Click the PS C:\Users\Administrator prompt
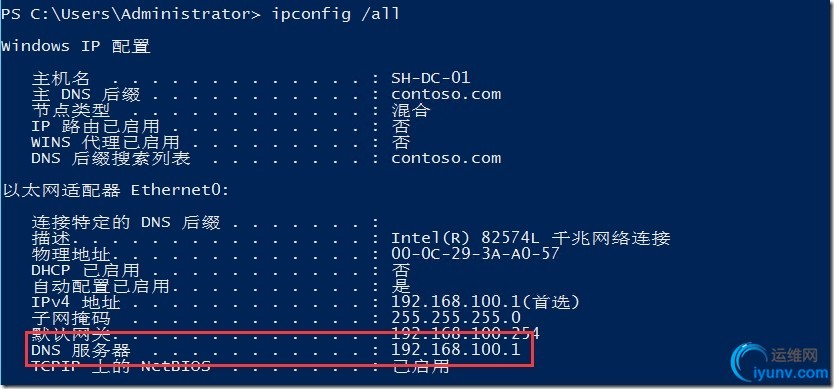834x389 pixels. [x=130, y=14]
